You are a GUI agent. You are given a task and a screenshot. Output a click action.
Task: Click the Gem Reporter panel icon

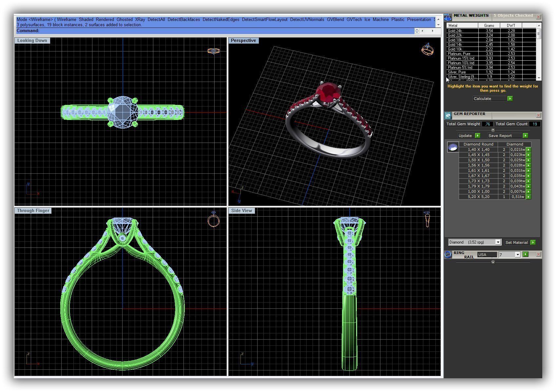coord(448,115)
